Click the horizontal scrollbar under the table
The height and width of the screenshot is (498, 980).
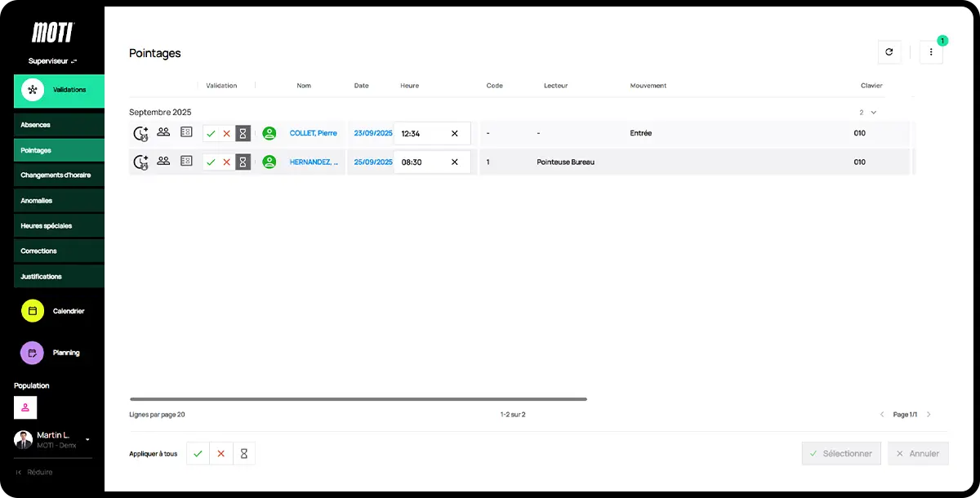coord(358,399)
